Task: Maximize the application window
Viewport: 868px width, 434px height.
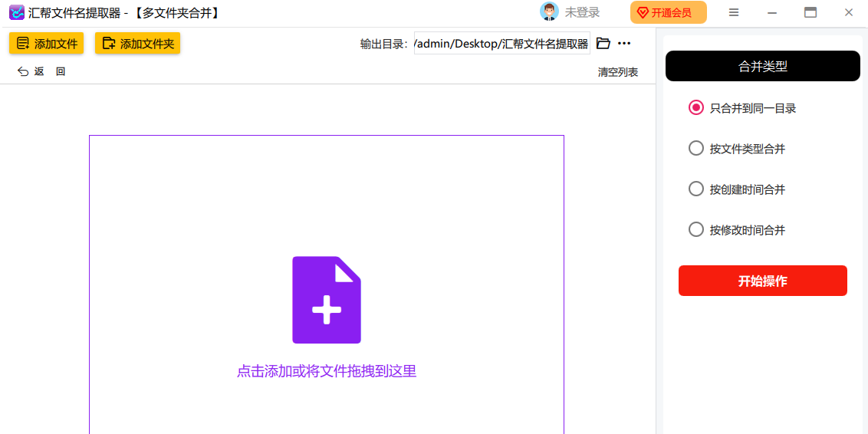Action: tap(810, 12)
